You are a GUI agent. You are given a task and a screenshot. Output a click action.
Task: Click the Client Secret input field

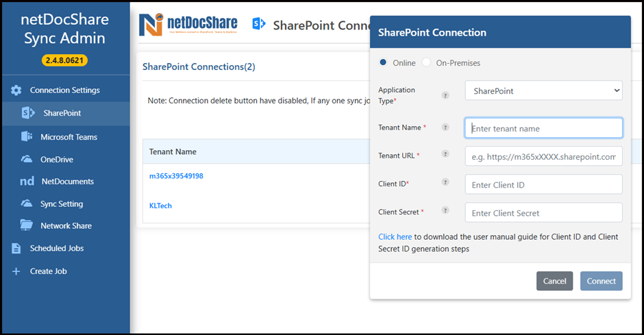(x=543, y=212)
